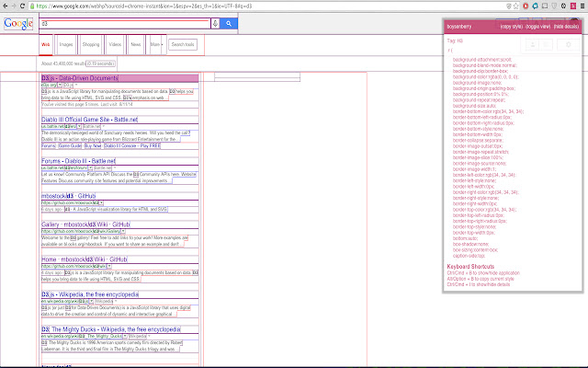
Task: Reload the page with refresh icon
Action: [22, 6]
